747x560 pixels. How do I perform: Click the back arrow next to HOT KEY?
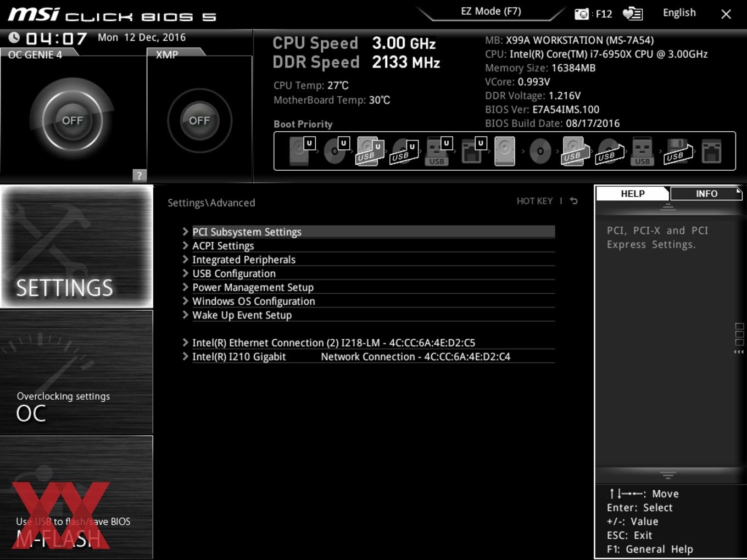coord(573,201)
